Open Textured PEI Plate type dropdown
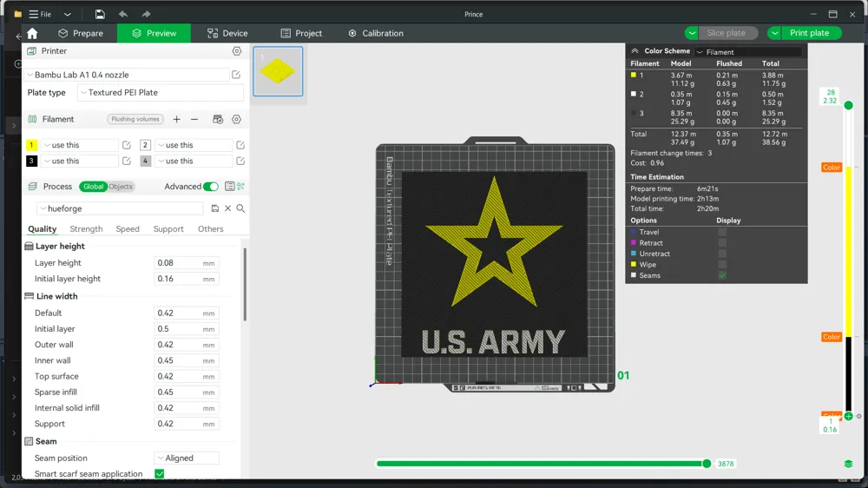868x488 pixels. (161, 93)
